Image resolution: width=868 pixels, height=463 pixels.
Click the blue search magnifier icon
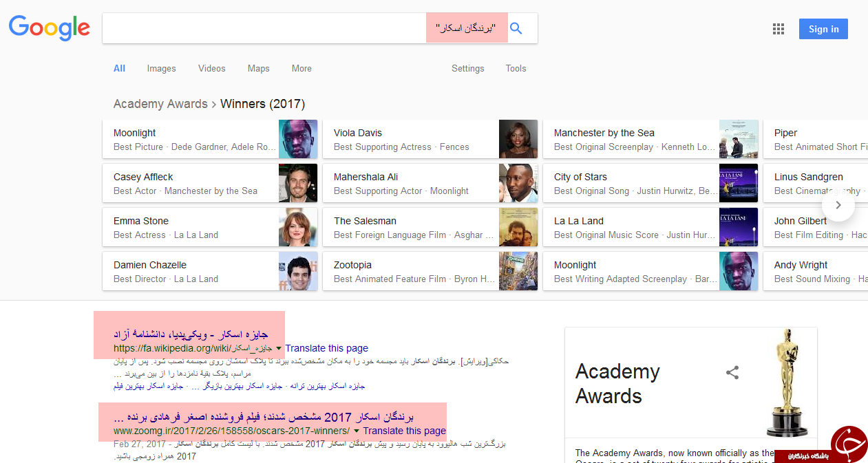516,28
